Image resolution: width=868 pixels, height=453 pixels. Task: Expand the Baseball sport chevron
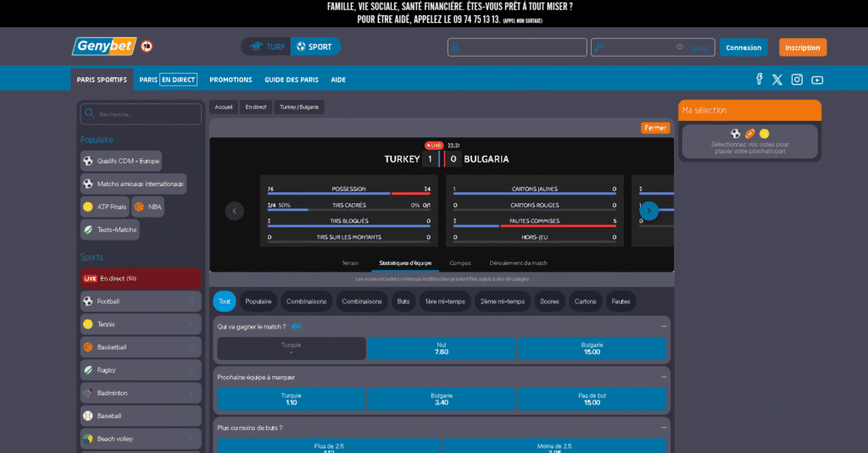coord(192,416)
